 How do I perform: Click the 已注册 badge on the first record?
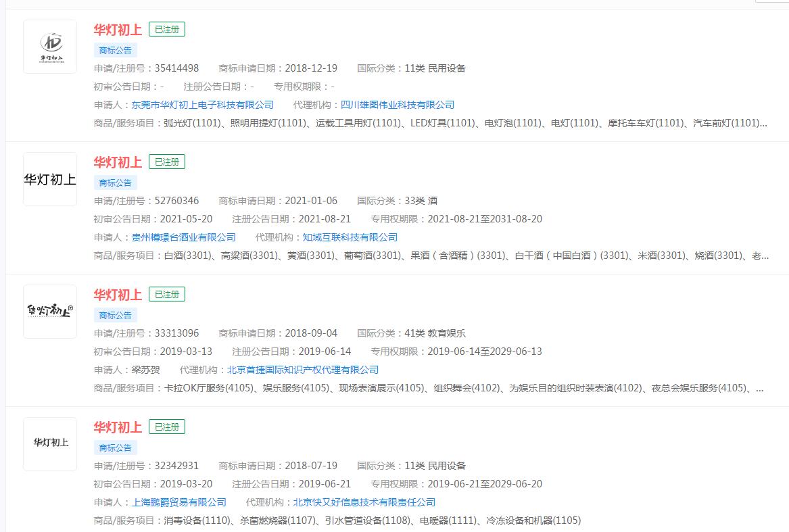(x=166, y=29)
